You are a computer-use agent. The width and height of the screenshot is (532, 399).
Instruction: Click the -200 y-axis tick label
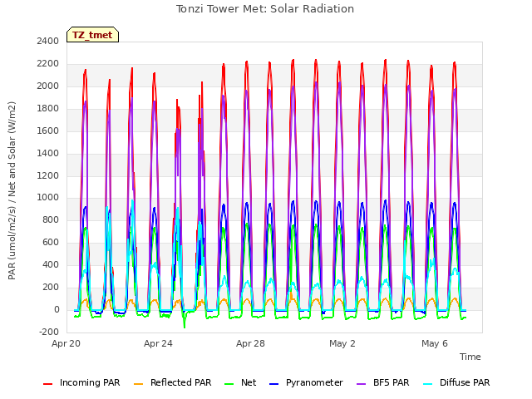49,332
